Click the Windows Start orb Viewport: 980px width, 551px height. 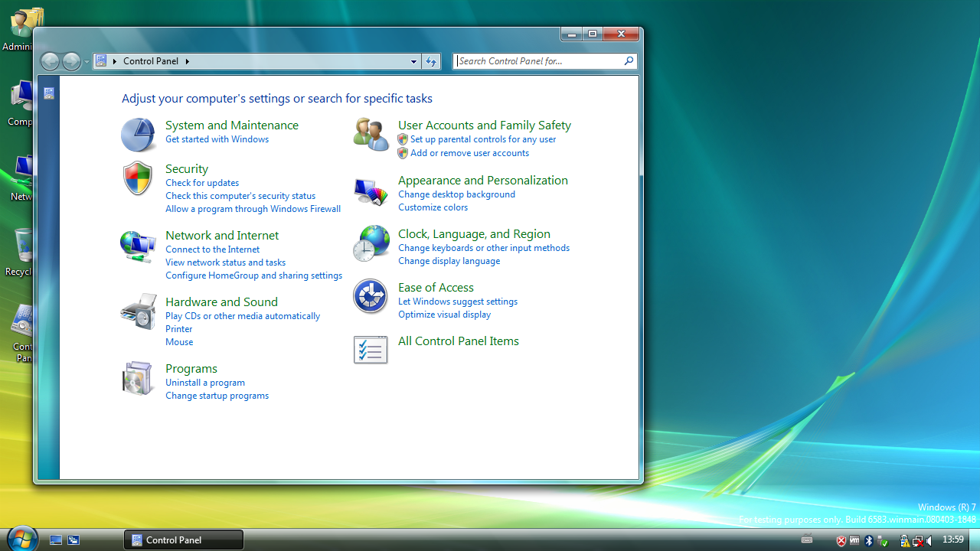pos(21,538)
